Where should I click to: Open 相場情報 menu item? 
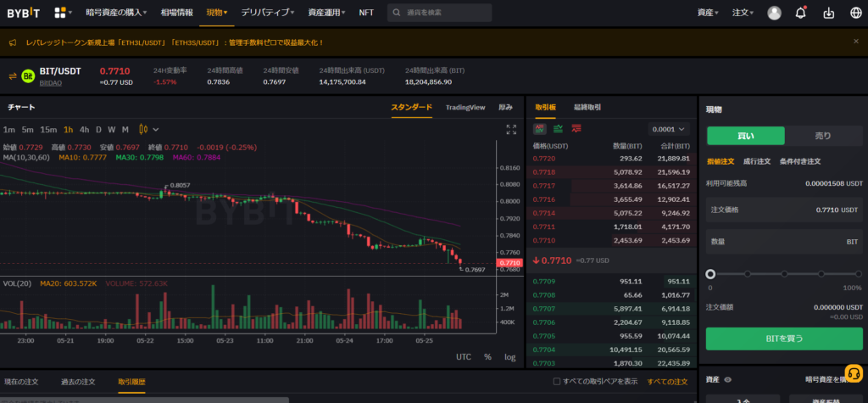pyautogui.click(x=177, y=13)
